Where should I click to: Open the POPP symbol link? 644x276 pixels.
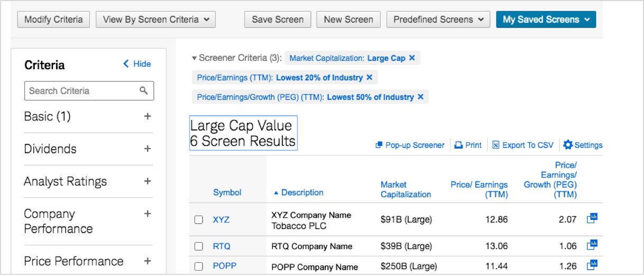coord(224,266)
